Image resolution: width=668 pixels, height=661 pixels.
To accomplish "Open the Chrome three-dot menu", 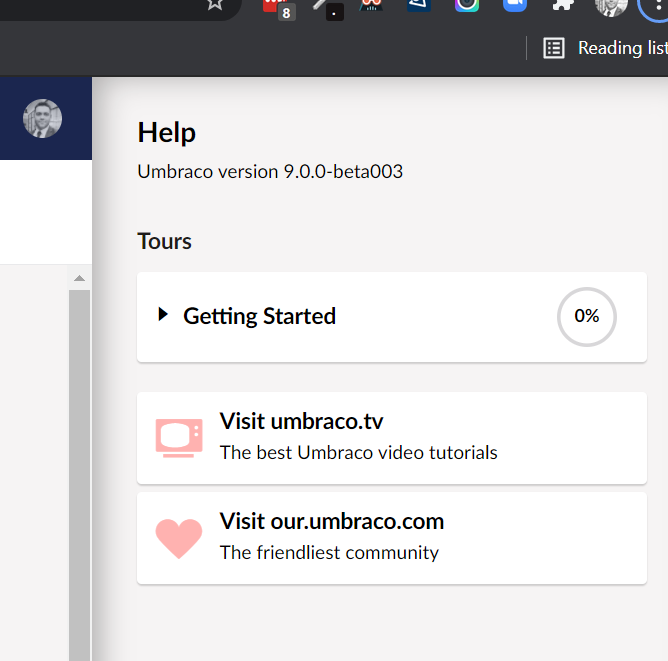I will (x=656, y=5).
